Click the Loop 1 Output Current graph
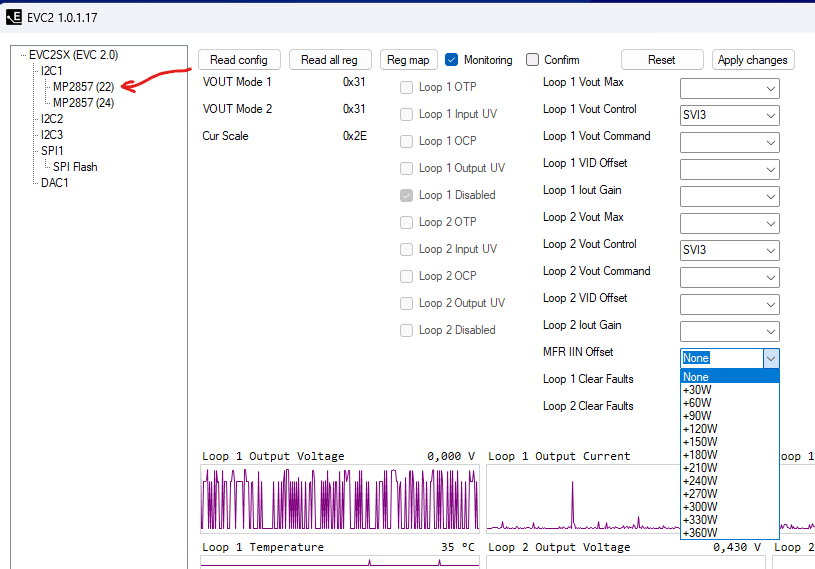 coord(583,499)
